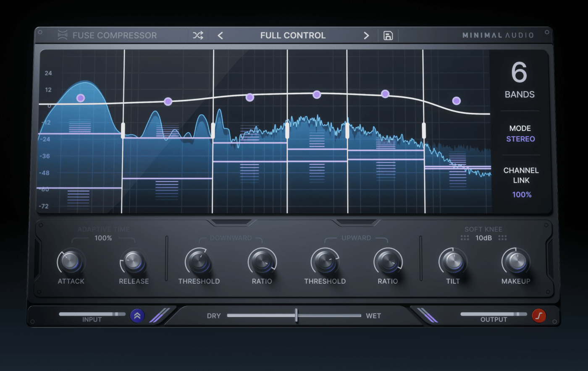Grab the crossover handle between bands 4 and 5
This screenshot has height=371, width=588.
coord(347,131)
